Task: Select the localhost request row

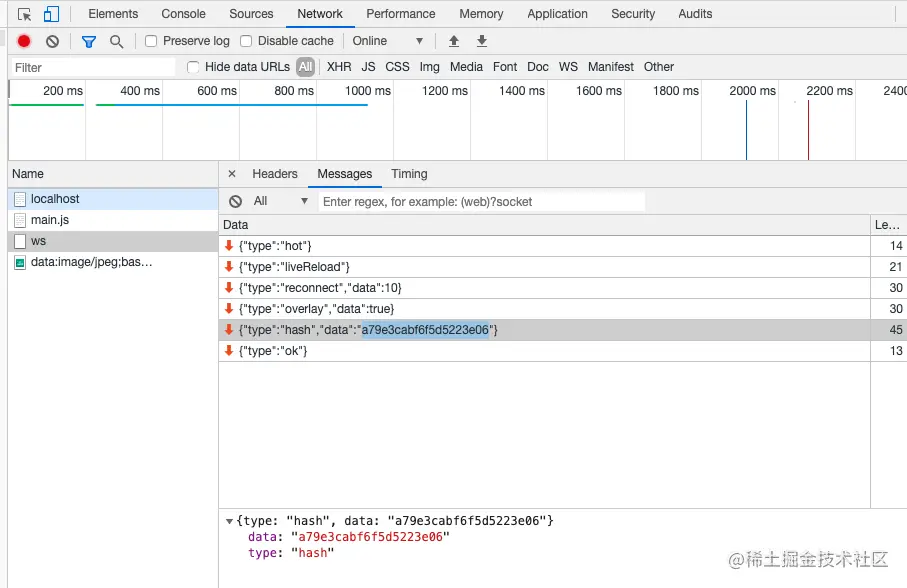Action: pyautogui.click(x=113, y=199)
